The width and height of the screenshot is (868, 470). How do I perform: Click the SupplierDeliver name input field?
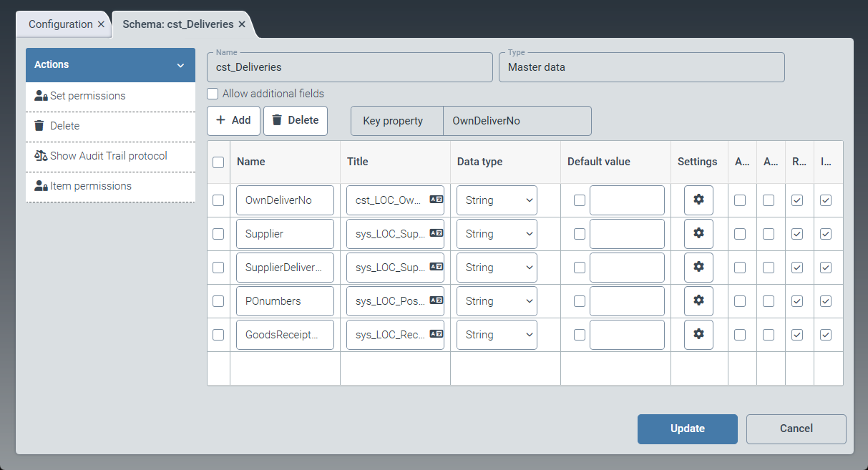(284, 268)
